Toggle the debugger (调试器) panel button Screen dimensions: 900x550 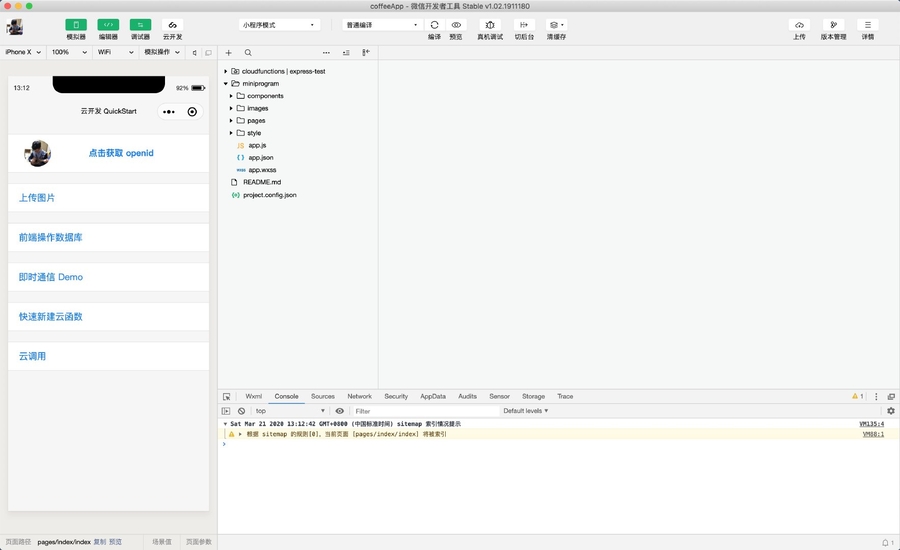140,25
